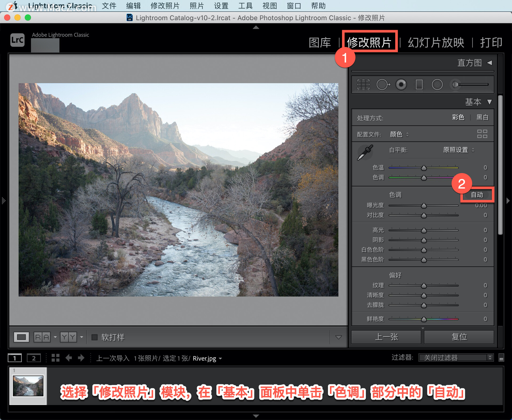Viewport: 512px width, 420px height.
Task: Open the 工具 menu
Action: [245, 6]
